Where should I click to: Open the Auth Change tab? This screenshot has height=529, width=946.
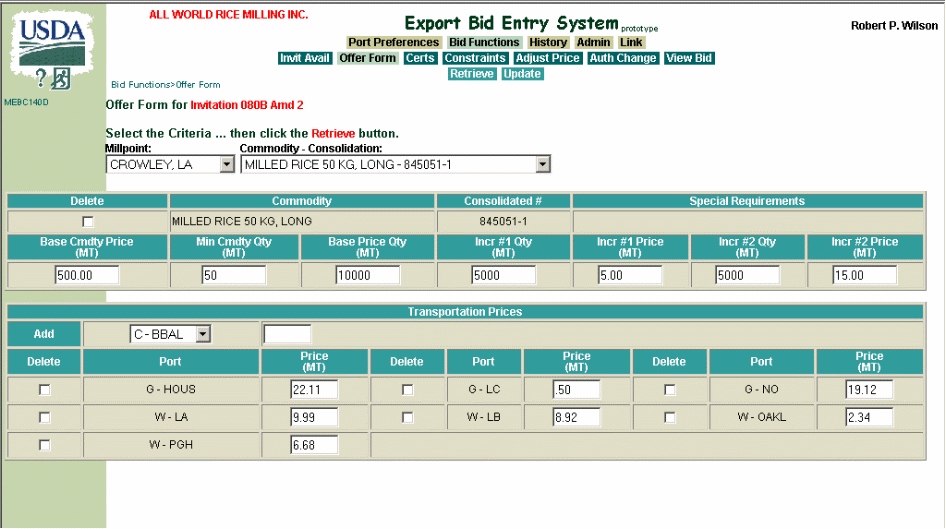(x=623, y=58)
